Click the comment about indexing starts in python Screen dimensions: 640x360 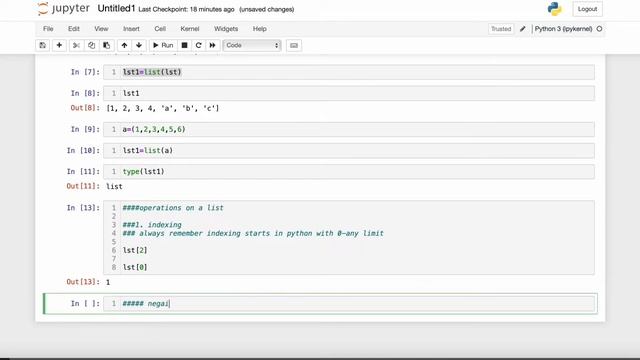253,233
